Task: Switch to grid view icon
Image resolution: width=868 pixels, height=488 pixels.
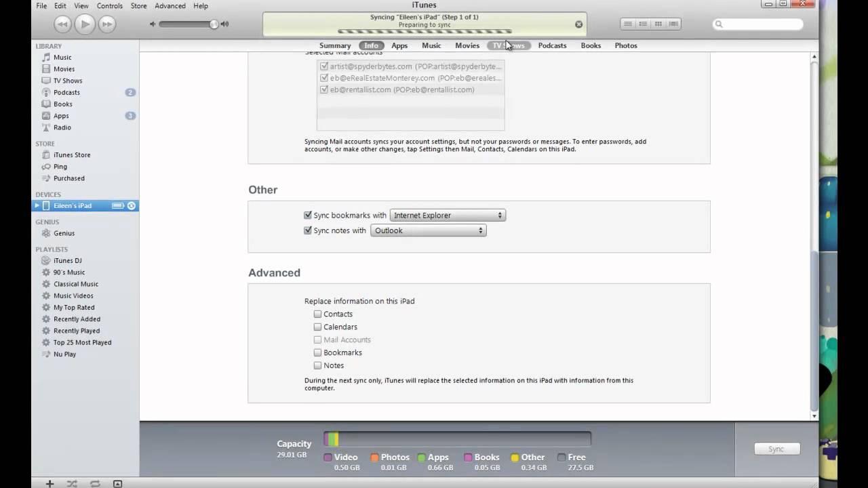Action: [x=658, y=24]
